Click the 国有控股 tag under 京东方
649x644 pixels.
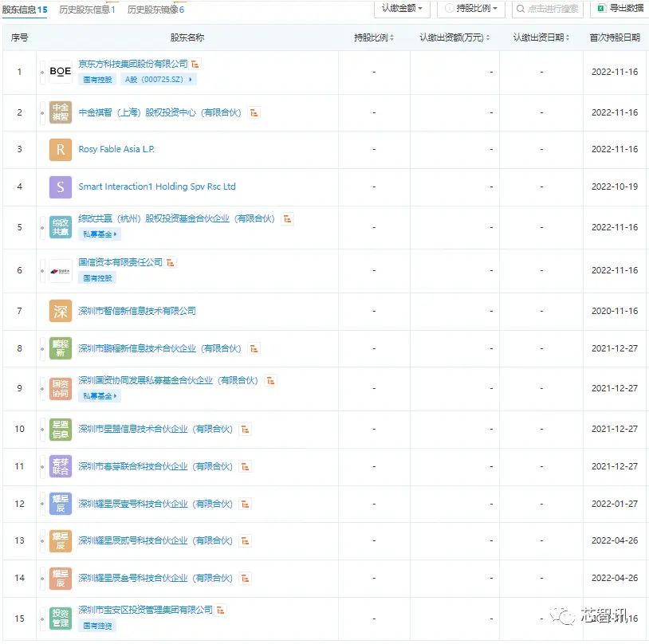97,80
